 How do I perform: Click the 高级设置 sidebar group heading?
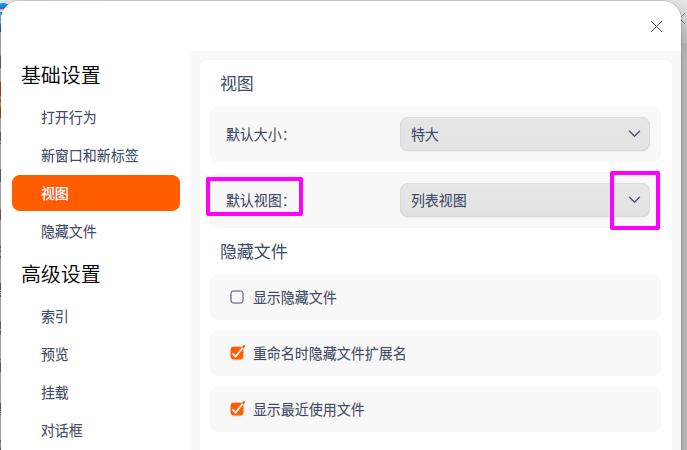click(x=61, y=275)
